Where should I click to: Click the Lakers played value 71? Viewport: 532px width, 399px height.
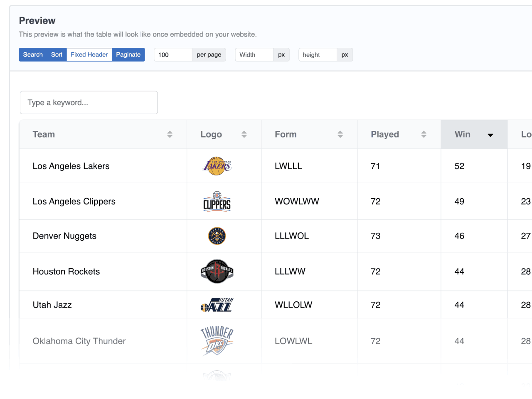tap(375, 166)
